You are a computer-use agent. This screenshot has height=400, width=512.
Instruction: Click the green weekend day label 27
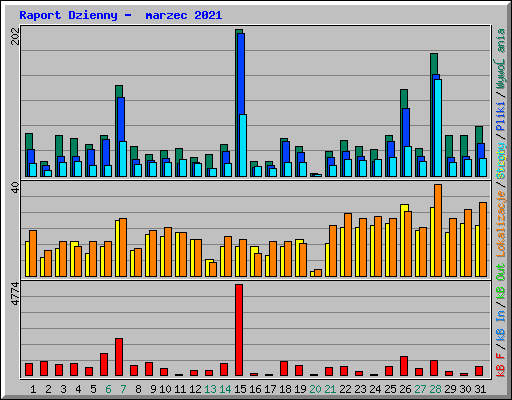[x=420, y=389]
